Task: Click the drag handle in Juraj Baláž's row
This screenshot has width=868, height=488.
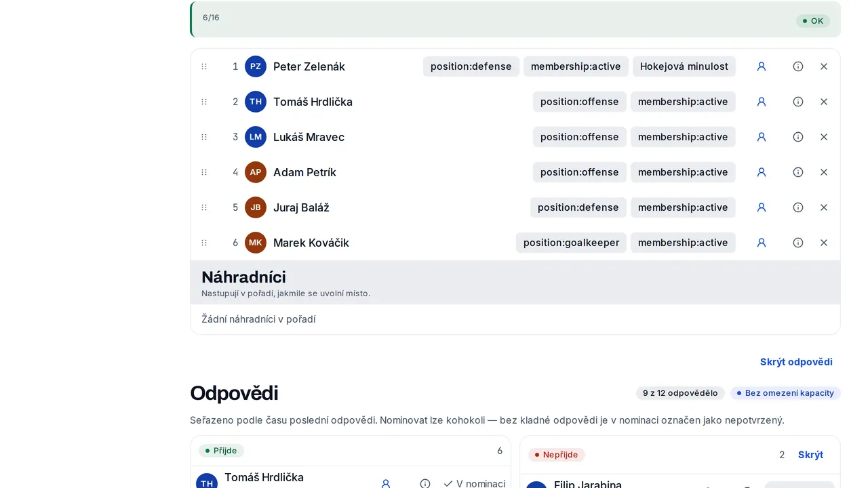Action: point(204,207)
